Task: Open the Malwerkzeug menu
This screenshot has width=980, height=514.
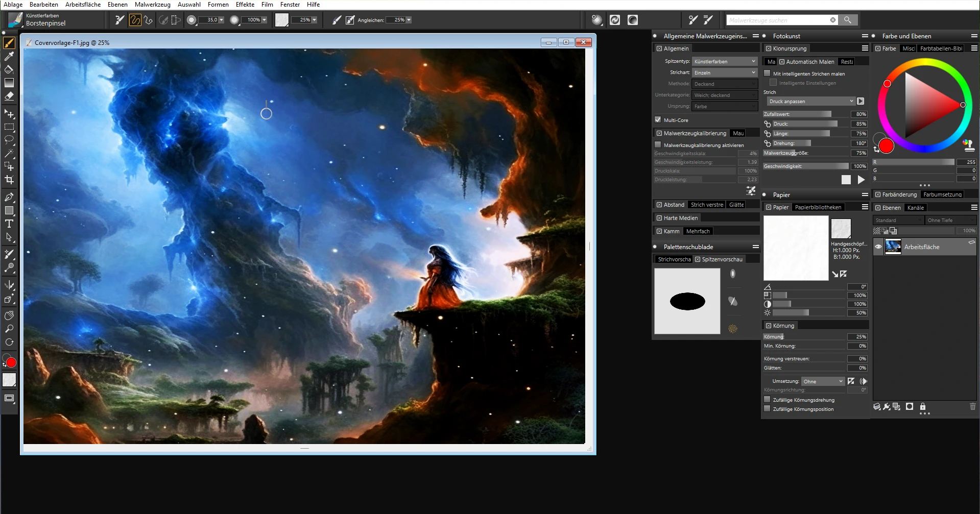Action: click(x=152, y=5)
